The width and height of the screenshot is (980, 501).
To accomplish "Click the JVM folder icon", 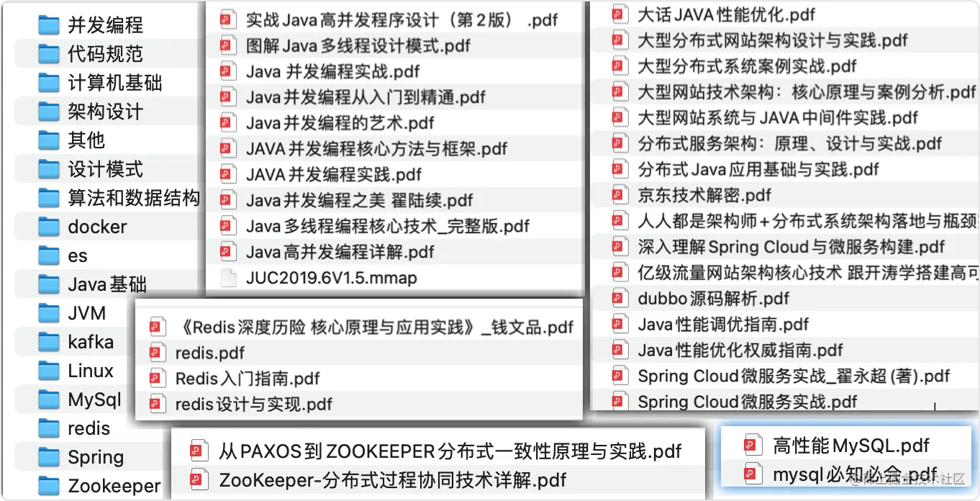I will (x=49, y=313).
